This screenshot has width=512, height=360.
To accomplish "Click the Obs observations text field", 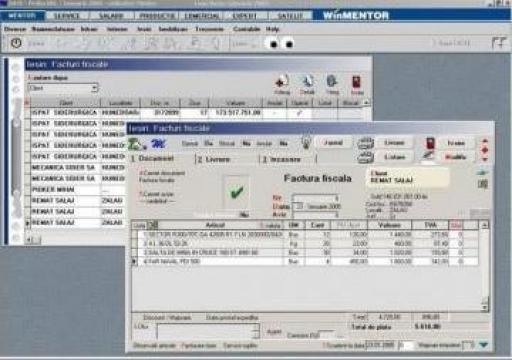I will point(207,331).
